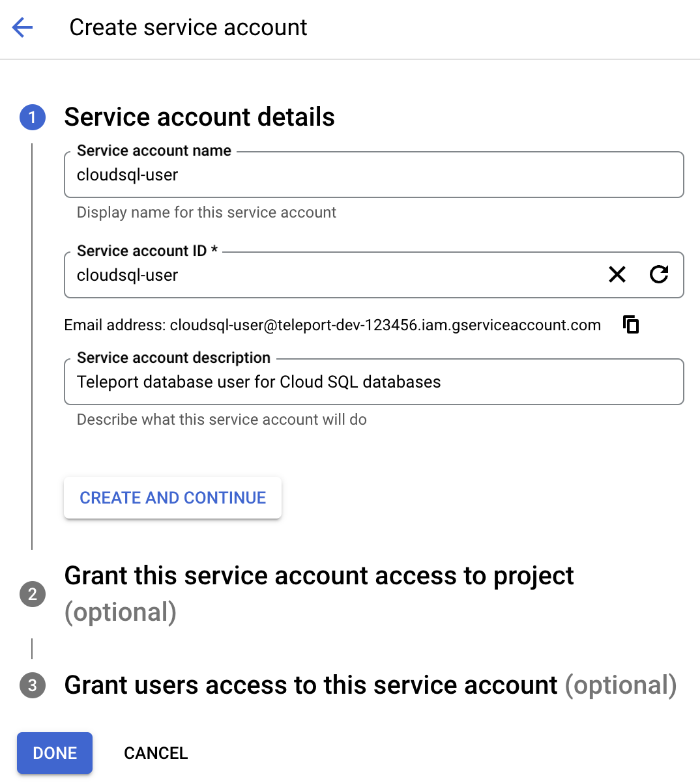Click the DONE button
Image resolution: width=700 pixels, height=783 pixels.
[x=55, y=753]
